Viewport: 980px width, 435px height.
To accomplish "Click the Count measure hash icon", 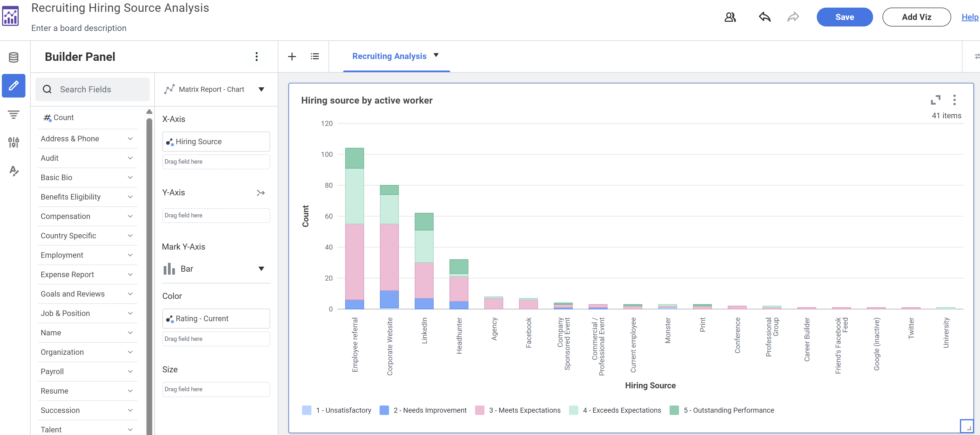I will click(47, 117).
